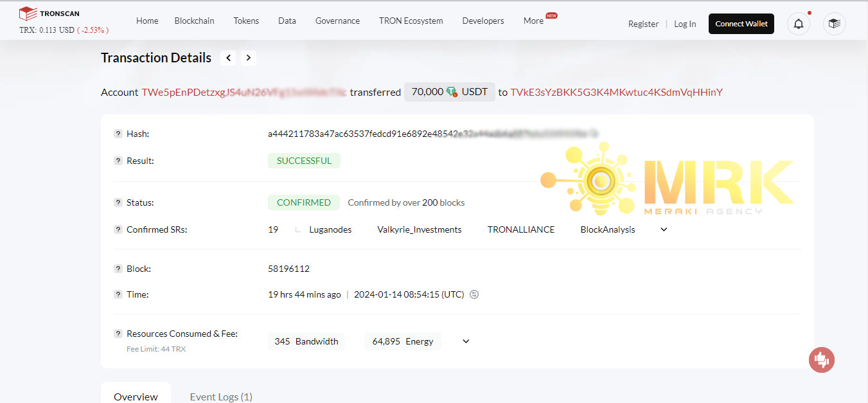Click the TRONSCAN logo
The height and width of the screenshot is (403, 868).
tap(49, 13)
